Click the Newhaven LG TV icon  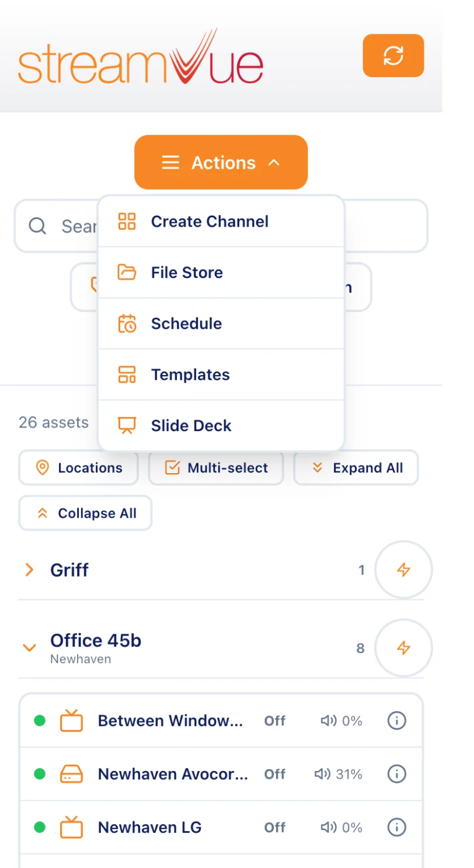click(72, 827)
